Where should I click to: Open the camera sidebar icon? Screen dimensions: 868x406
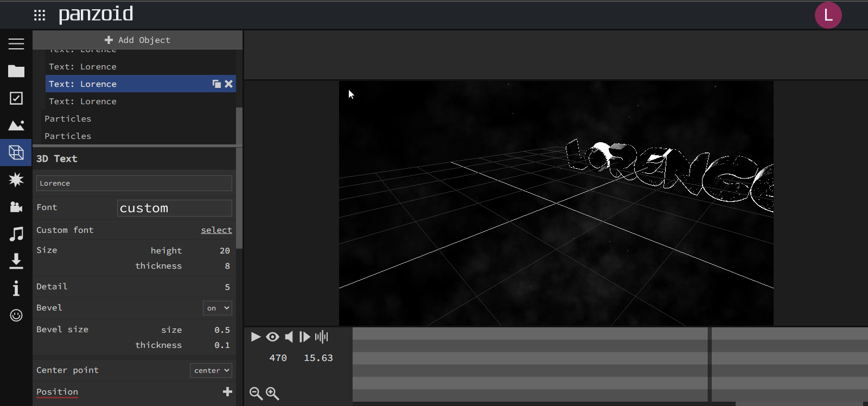[x=16, y=207]
